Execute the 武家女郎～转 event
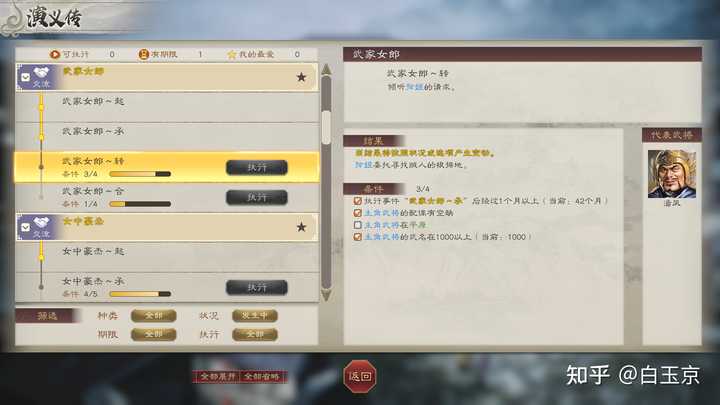The height and width of the screenshot is (405, 720). click(257, 168)
